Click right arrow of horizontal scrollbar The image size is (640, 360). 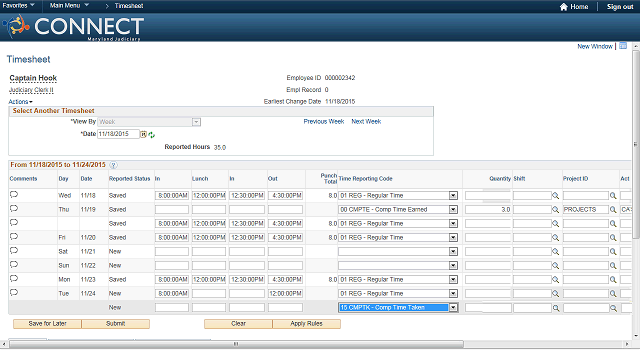[627, 344]
